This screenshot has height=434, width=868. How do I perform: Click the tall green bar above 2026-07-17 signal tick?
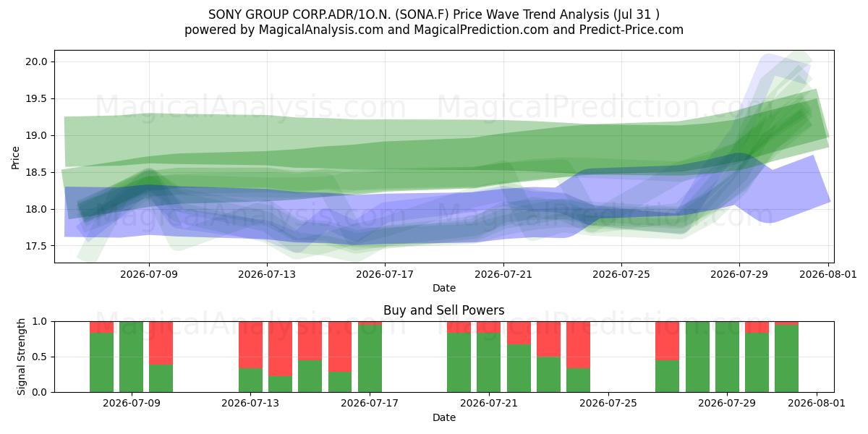tap(370, 358)
